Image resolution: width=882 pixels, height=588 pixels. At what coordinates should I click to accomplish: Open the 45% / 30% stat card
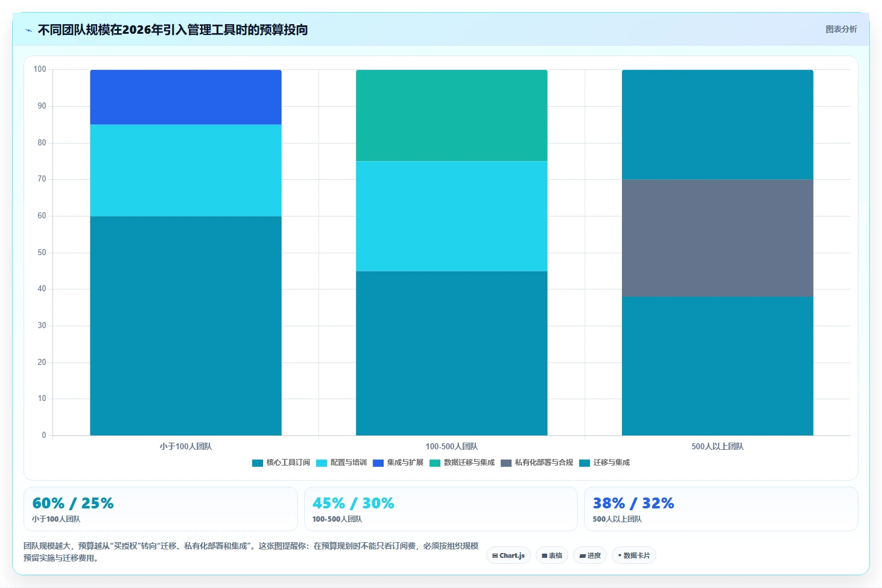pyautogui.click(x=441, y=509)
